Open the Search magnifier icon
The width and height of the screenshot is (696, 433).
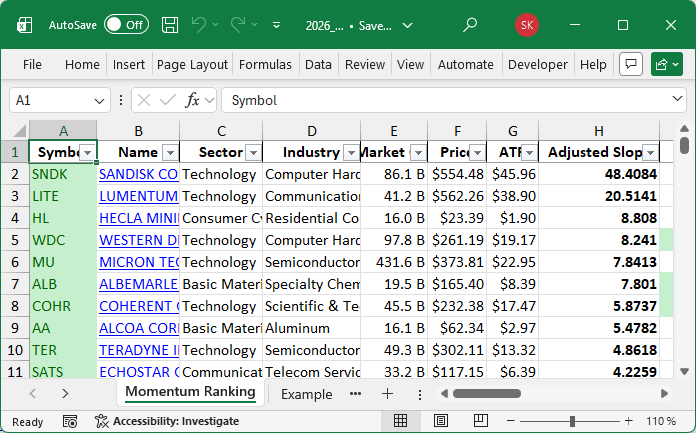click(x=470, y=24)
